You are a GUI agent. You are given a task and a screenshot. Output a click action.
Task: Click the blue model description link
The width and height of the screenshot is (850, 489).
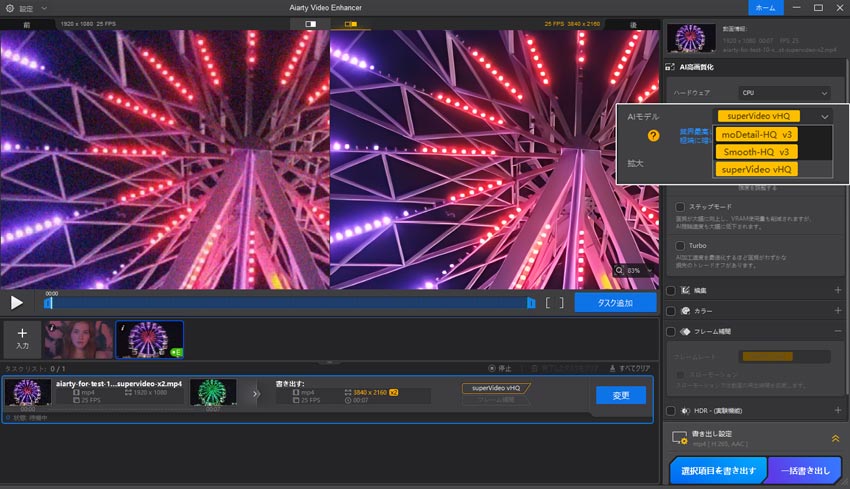click(x=695, y=136)
